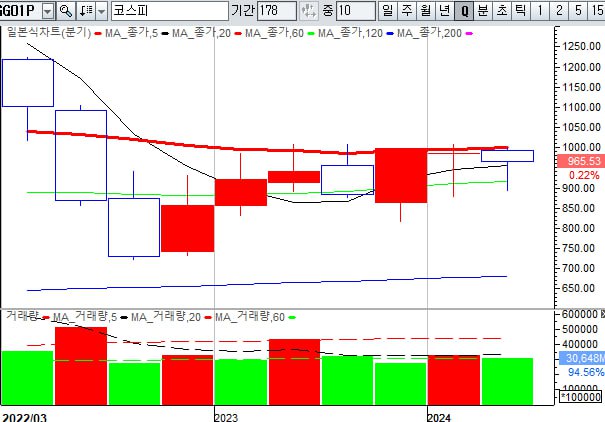Click the candle chart icon beside 기간 field
605x422 pixels.
pyautogui.click(x=309, y=11)
